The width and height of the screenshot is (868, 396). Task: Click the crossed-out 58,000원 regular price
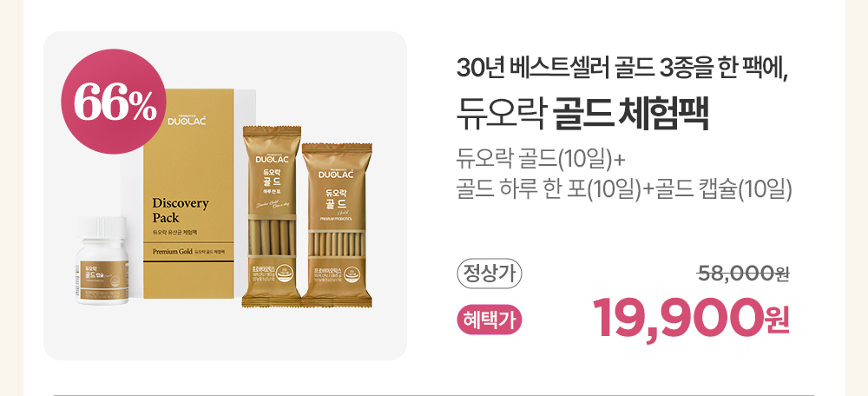(x=742, y=273)
